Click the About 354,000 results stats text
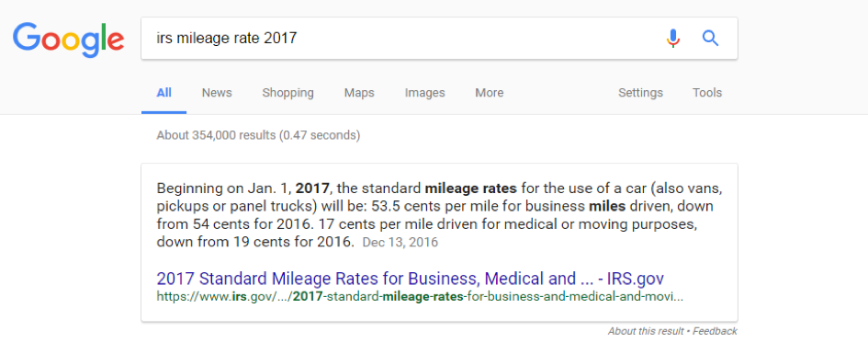Screen dimensions: 868x354 (258, 135)
